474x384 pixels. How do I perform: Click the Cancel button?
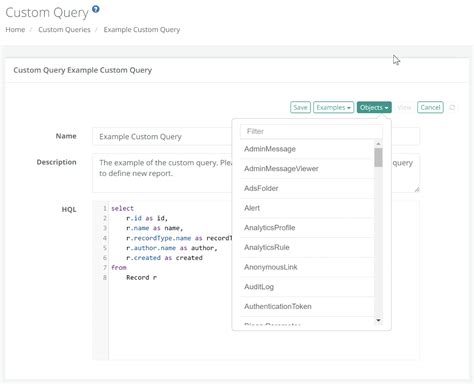coord(430,107)
